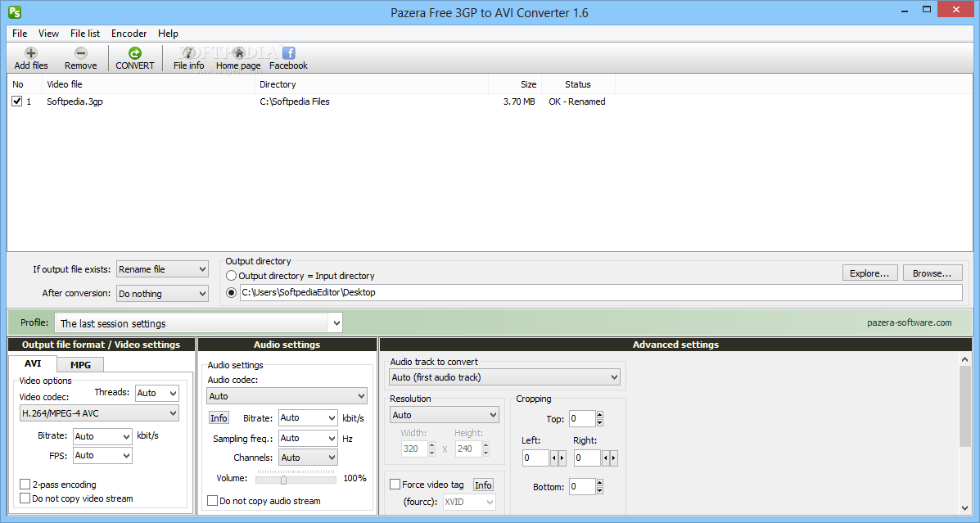Click the Left cropping stepper arrows
The width and height of the screenshot is (980, 523).
pyautogui.click(x=558, y=458)
